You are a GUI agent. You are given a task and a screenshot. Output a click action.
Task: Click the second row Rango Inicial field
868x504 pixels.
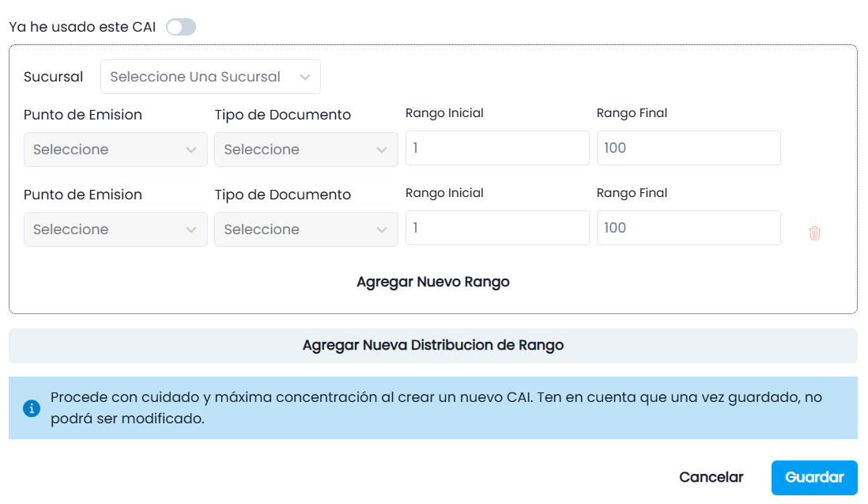click(x=497, y=228)
